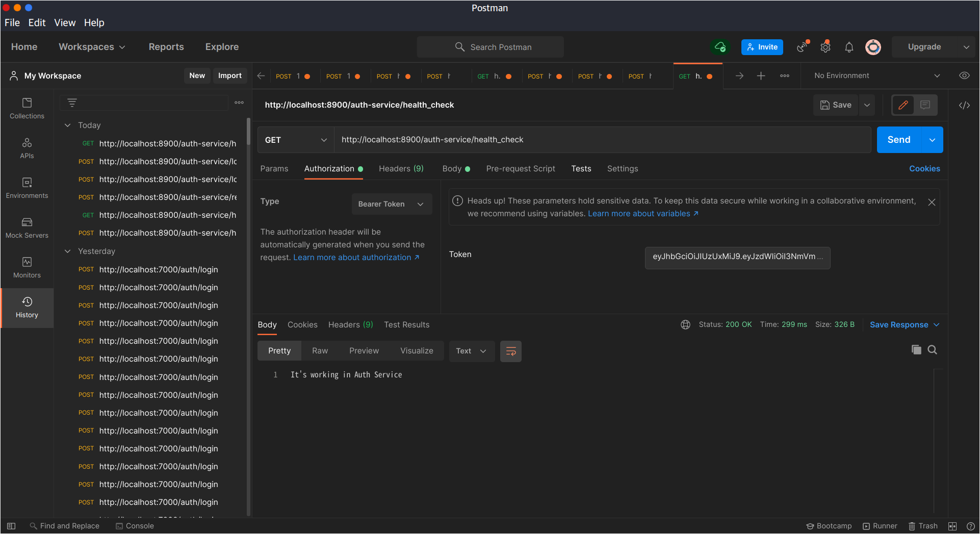The width and height of the screenshot is (980, 534).
Task: Copy the response body to clipboard
Action: [916, 350]
